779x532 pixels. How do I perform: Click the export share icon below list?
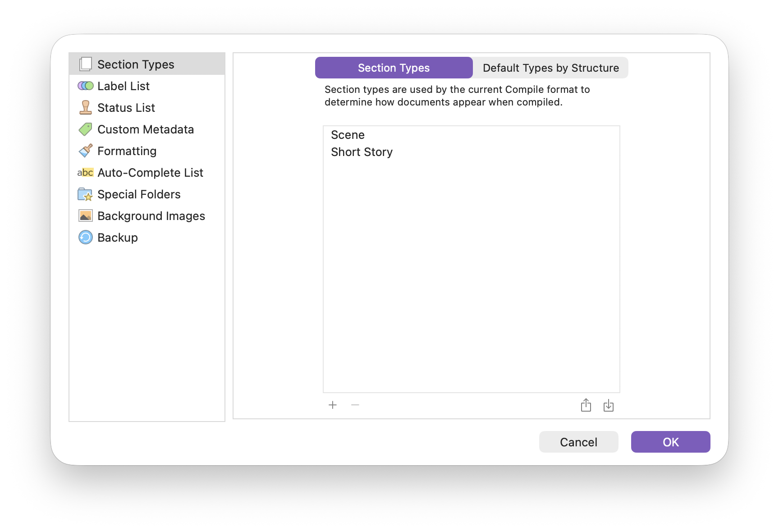[586, 405]
